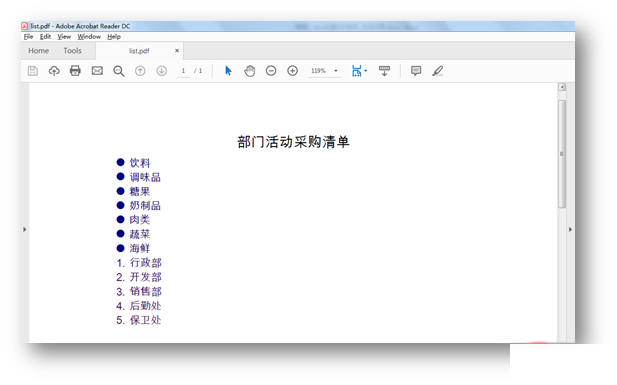
Task: Open the File menu
Action: coord(28,37)
